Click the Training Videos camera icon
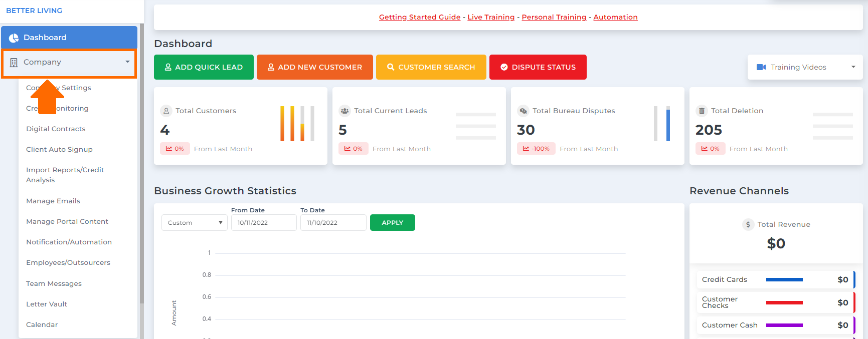The image size is (868, 339). tap(761, 67)
